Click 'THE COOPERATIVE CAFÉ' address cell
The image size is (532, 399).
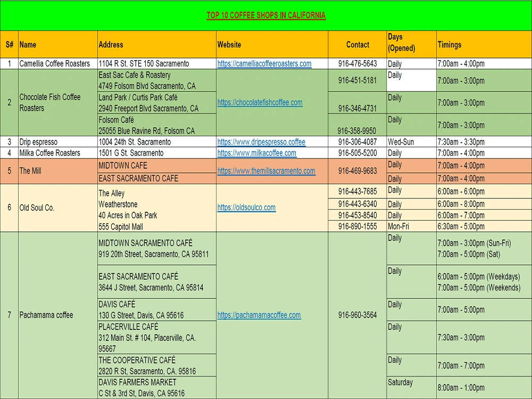pos(157,365)
